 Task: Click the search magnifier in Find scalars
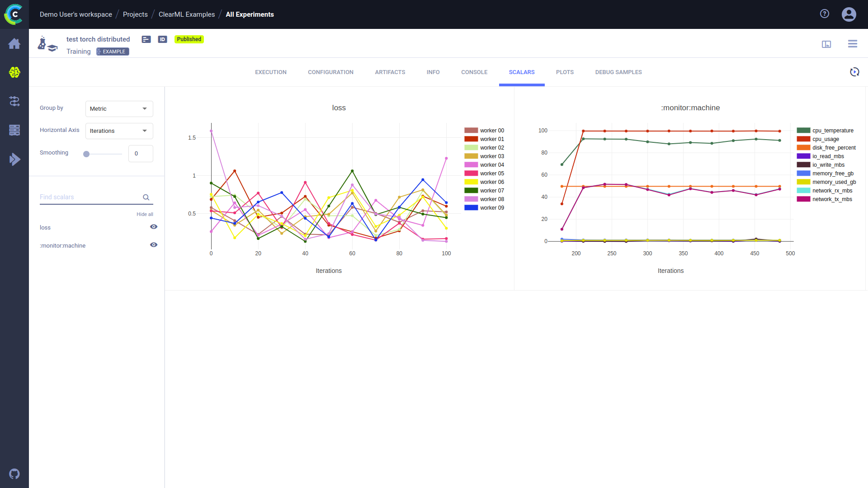click(146, 197)
